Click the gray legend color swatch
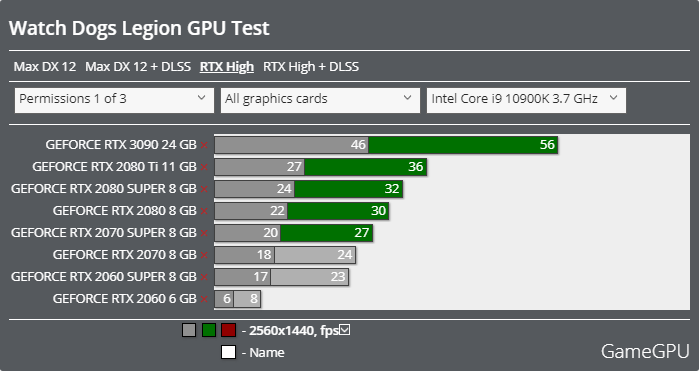The height and width of the screenshot is (371, 699). click(x=189, y=330)
